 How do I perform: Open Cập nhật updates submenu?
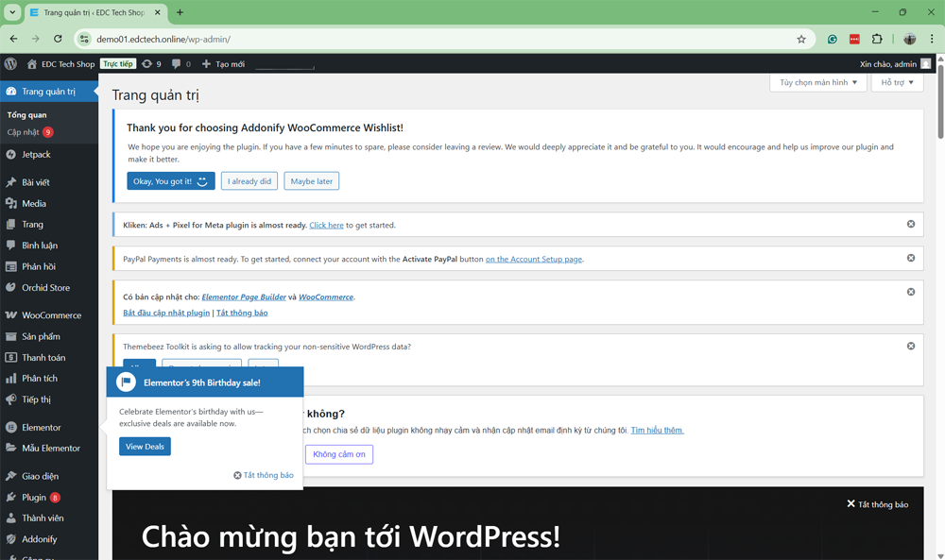click(x=30, y=132)
